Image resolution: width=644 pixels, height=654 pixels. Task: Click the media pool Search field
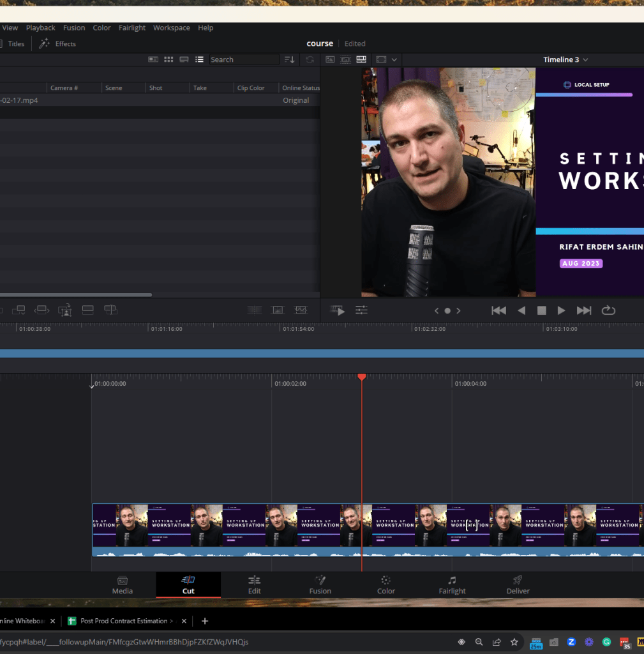coord(244,59)
